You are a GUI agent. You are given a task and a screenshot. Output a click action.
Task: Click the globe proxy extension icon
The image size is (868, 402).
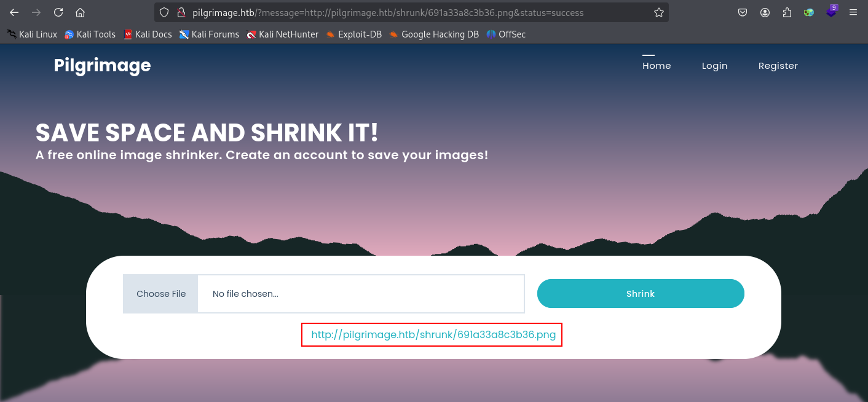pos(809,12)
